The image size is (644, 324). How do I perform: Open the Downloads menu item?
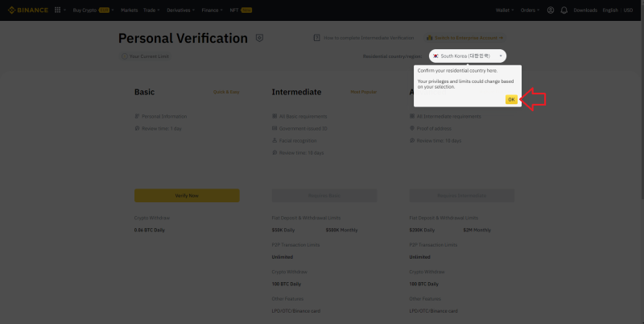(585, 10)
